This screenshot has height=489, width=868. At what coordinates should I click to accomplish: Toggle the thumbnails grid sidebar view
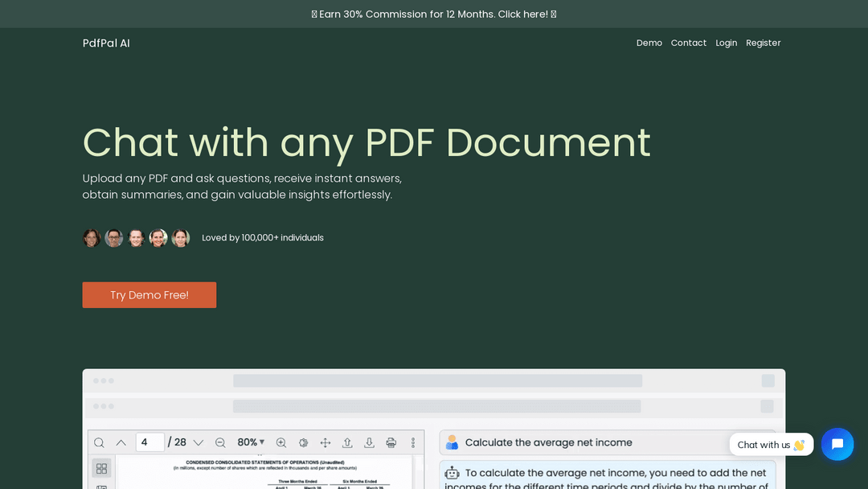(101, 468)
